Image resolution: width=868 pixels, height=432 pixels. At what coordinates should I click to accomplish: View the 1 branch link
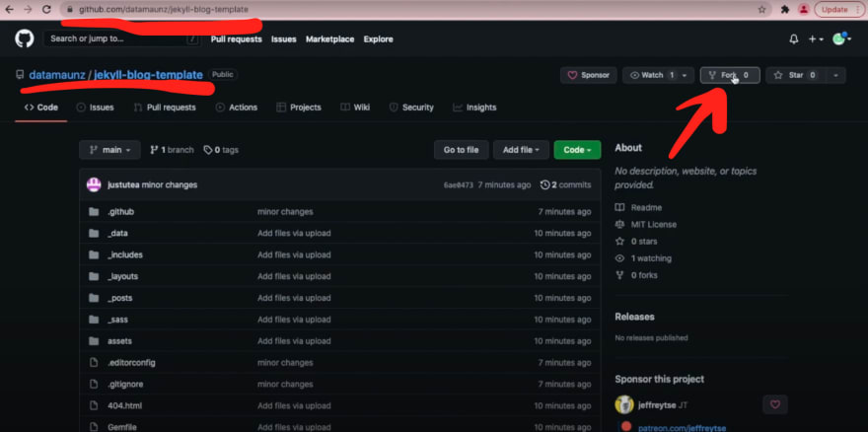(x=173, y=150)
